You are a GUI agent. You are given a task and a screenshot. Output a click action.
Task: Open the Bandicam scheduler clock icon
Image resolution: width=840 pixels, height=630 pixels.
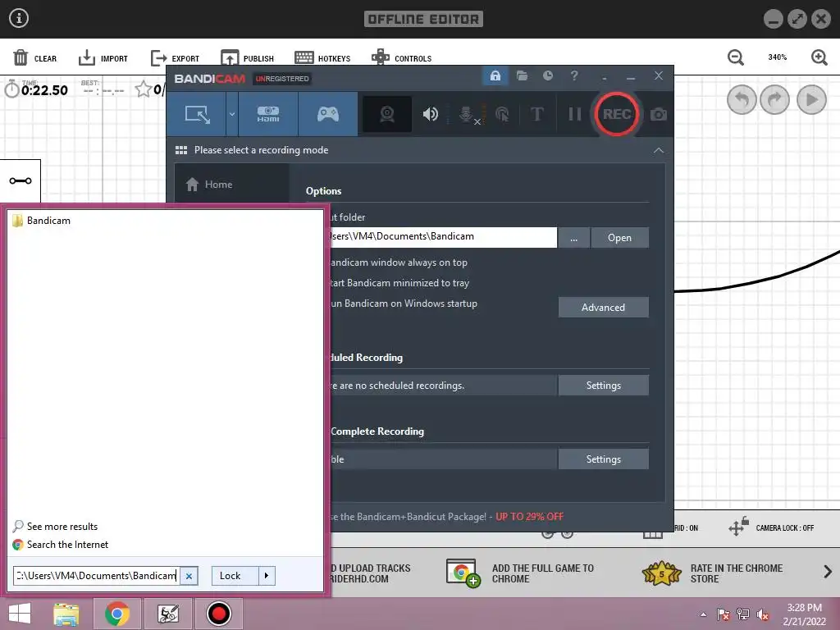point(547,76)
